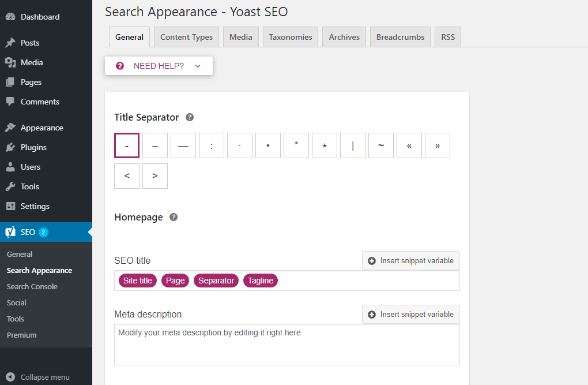Expand the NEED HELP dropdown
The image size is (588, 385).
(x=198, y=65)
